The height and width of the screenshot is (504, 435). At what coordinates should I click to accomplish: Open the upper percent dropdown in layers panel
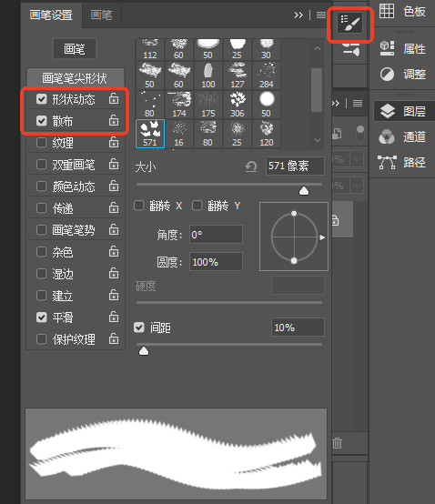(x=358, y=159)
